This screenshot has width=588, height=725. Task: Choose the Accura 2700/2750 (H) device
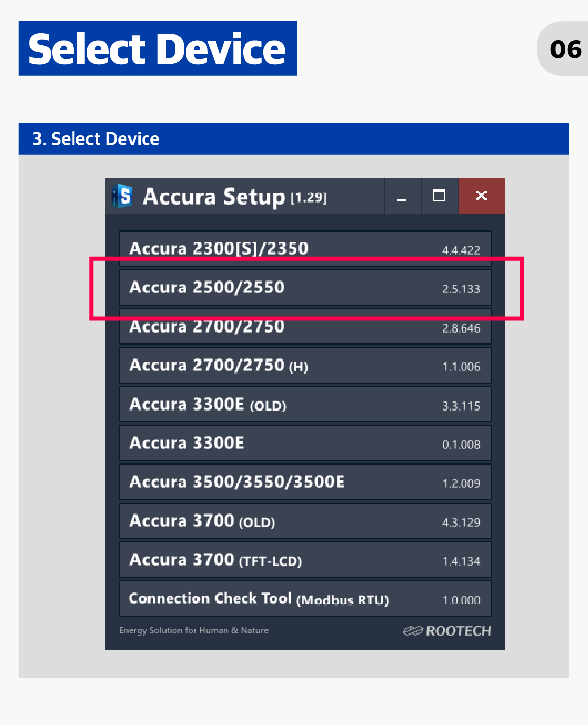(305, 365)
